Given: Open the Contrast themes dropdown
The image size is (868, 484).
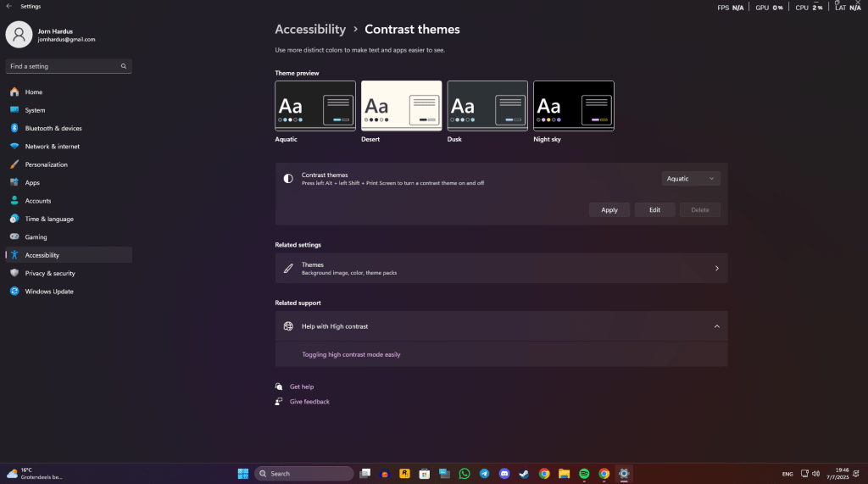Looking at the screenshot, I should [690, 179].
